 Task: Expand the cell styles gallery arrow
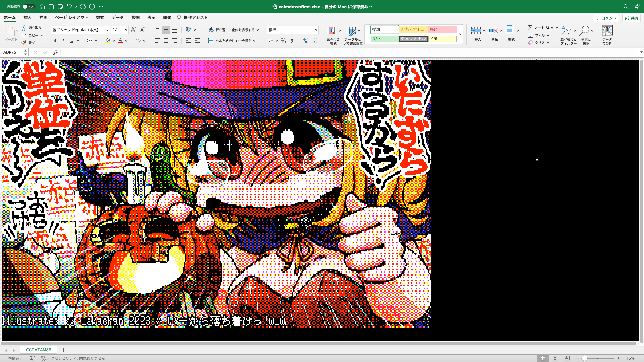tap(460, 34)
